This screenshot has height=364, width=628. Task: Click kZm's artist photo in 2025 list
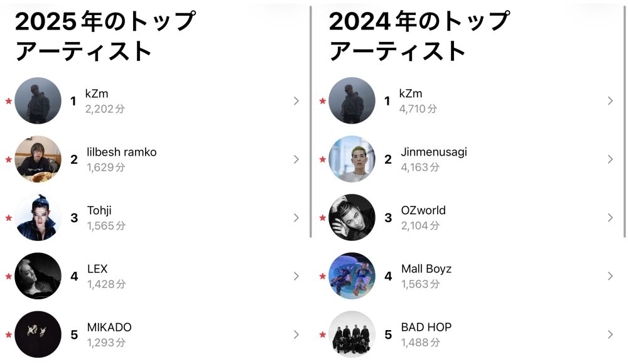coord(38,100)
